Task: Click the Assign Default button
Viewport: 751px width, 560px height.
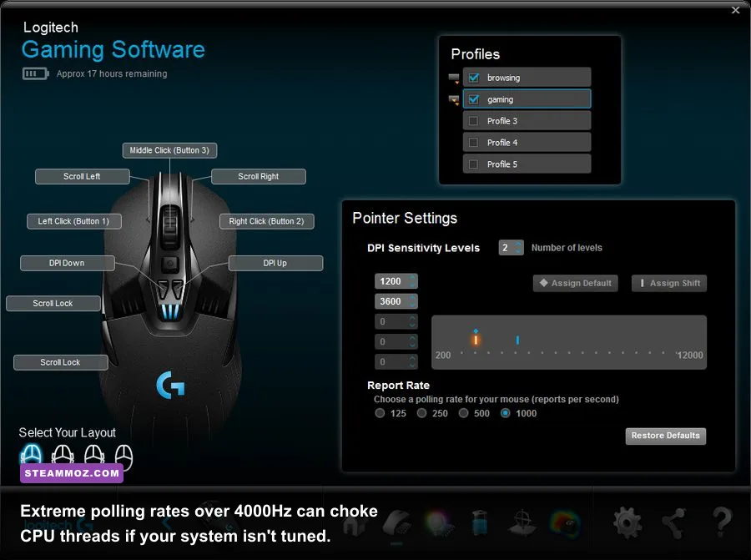Action: (x=575, y=283)
